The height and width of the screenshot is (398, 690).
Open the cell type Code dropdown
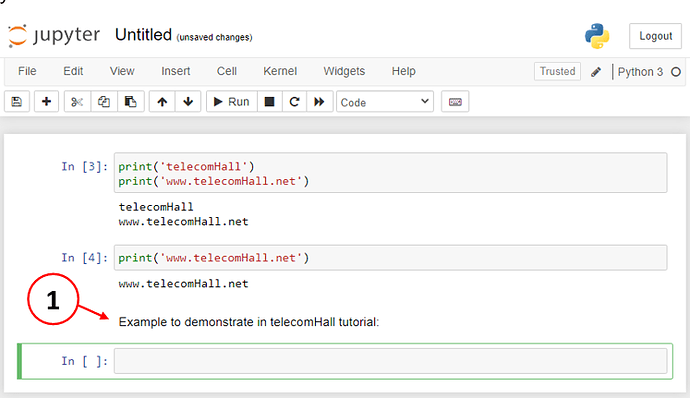(385, 102)
